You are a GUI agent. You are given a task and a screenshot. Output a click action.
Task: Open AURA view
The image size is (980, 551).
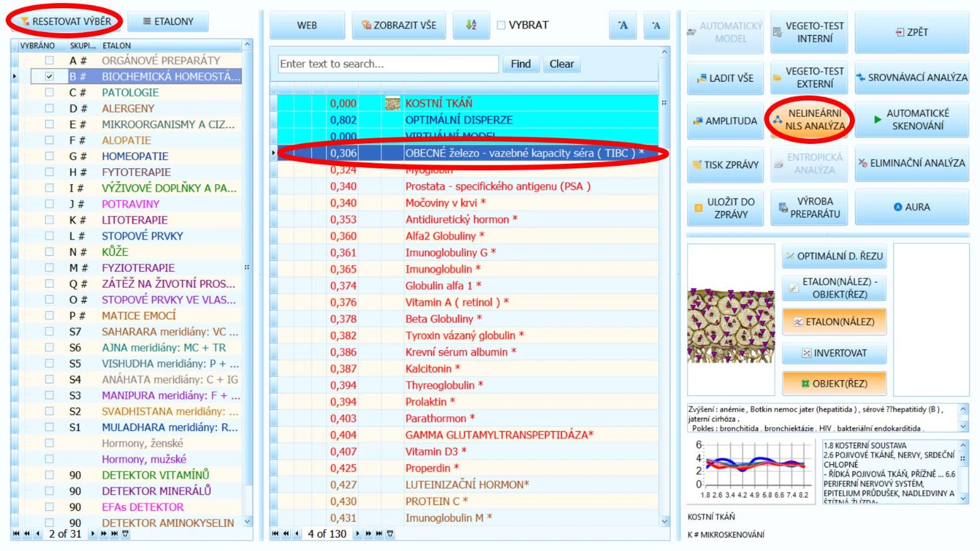click(911, 207)
